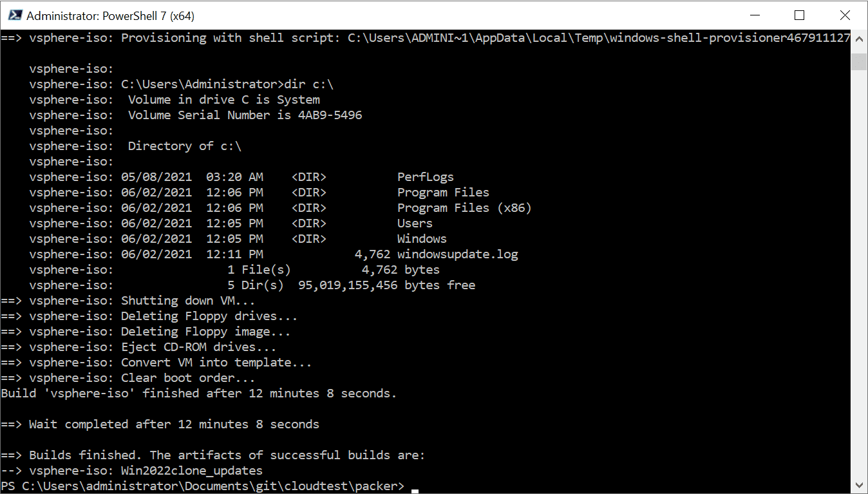Click the scrollbar down arrow
Screen dimensions: 868x494
(859, 486)
